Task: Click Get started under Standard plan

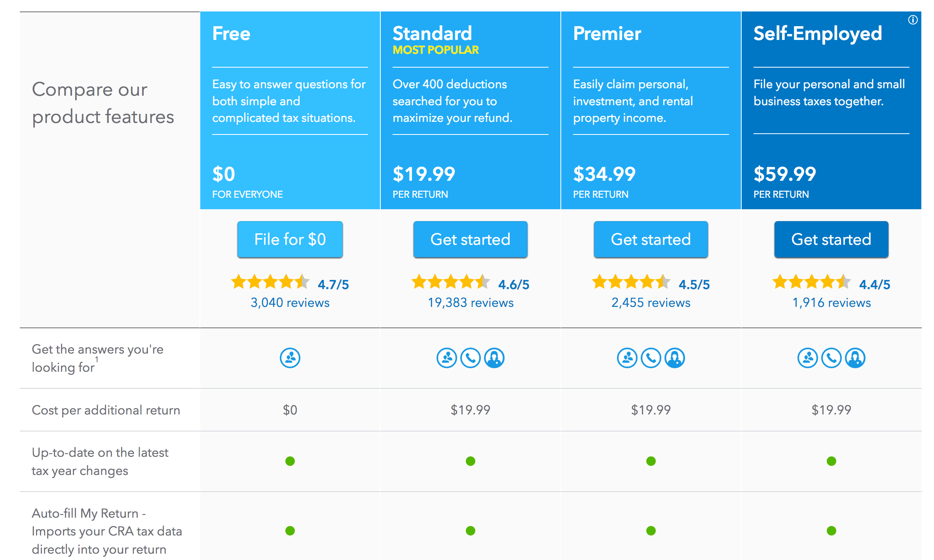Action: click(471, 239)
